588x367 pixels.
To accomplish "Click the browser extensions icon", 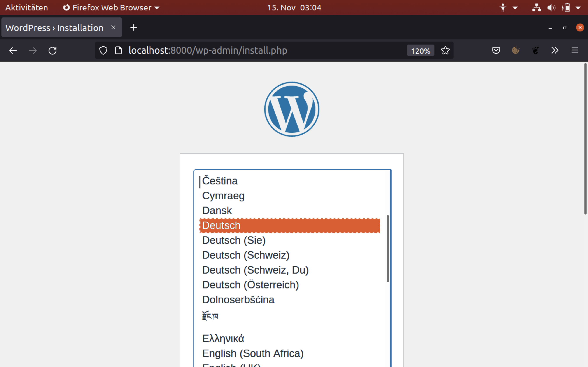I will [x=555, y=51].
